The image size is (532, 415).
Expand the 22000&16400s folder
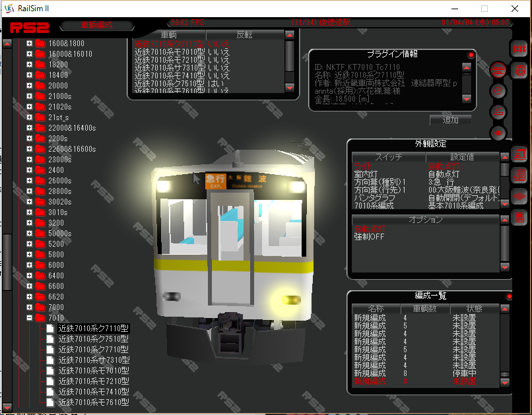click(30, 128)
